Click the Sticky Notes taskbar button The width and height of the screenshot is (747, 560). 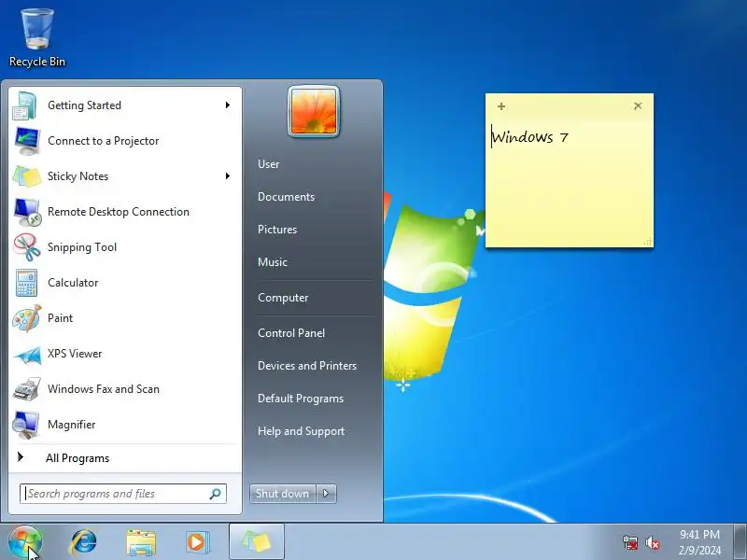257,541
